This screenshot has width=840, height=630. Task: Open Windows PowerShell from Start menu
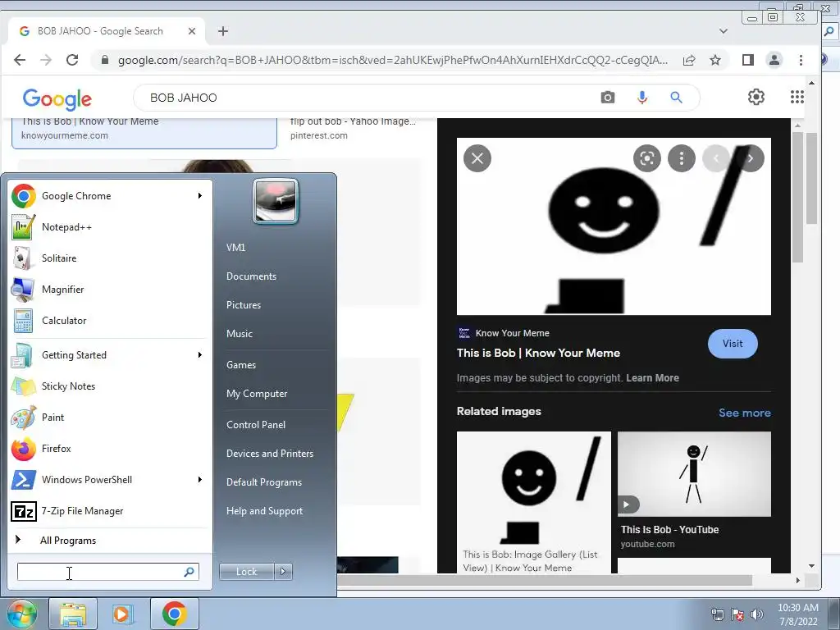(x=107, y=479)
